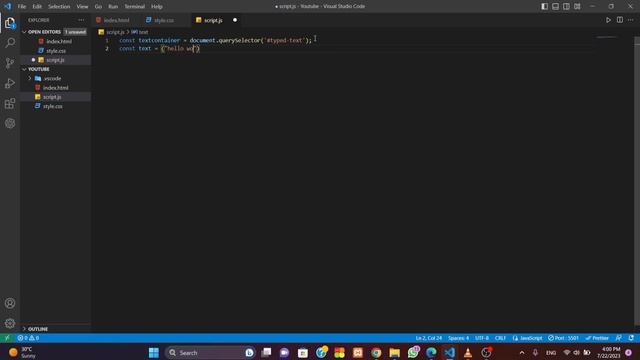The image size is (640, 360).
Task: Open the Explorer view in activity bar
Action: click(x=10, y=23)
